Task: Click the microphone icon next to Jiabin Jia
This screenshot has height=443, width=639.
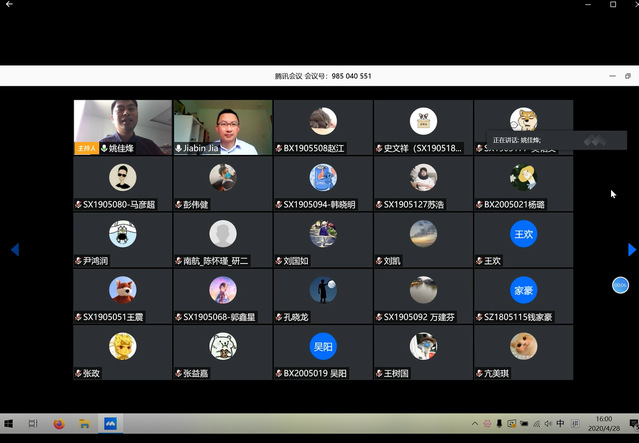Action: click(x=179, y=148)
